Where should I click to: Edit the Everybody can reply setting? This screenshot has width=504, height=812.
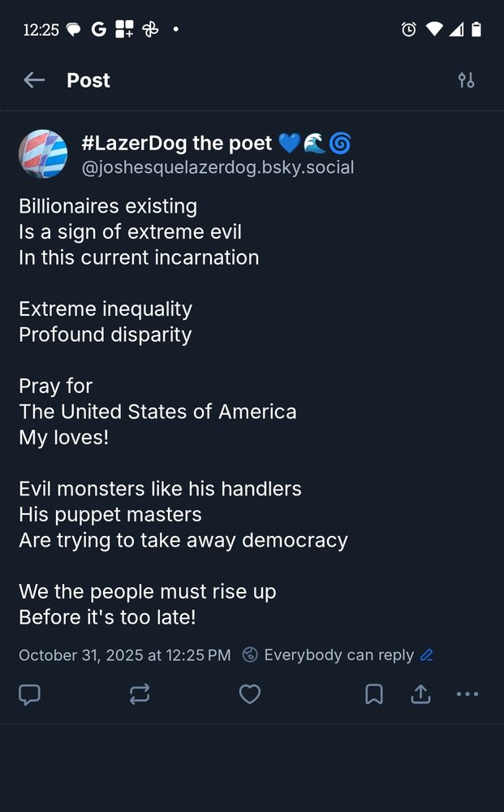point(338,654)
